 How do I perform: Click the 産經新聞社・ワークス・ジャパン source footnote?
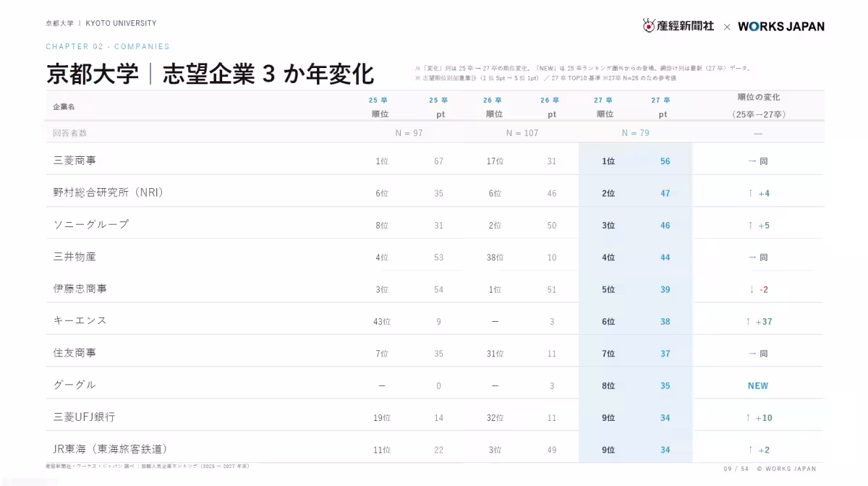click(x=148, y=466)
